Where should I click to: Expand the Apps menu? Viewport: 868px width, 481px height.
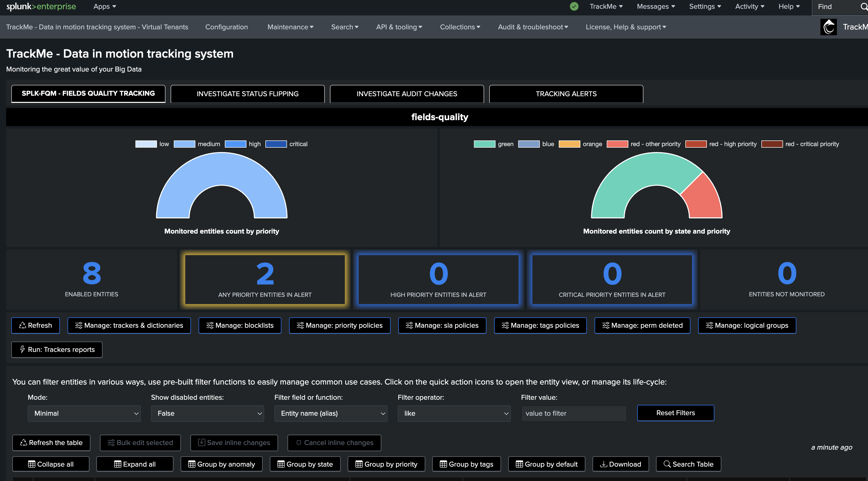click(x=105, y=6)
